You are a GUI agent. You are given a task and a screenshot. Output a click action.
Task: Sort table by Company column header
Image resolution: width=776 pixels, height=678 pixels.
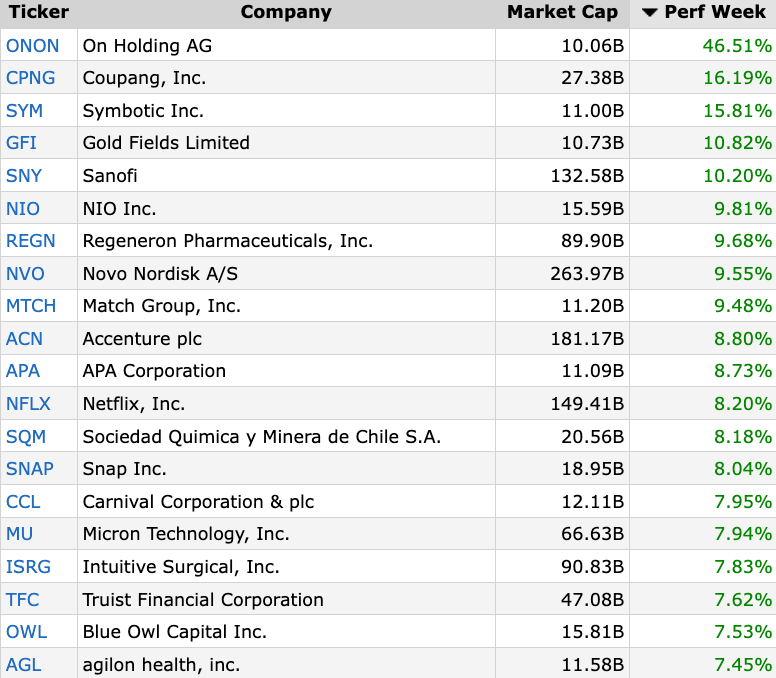pos(285,13)
